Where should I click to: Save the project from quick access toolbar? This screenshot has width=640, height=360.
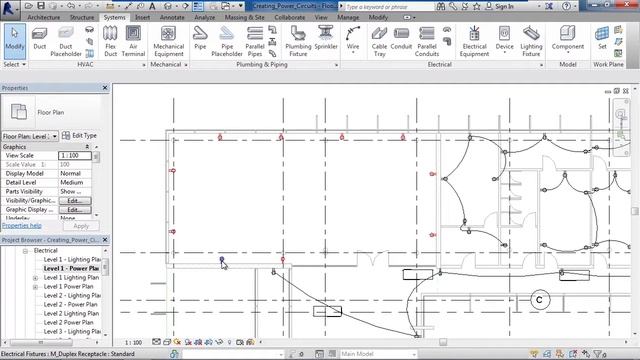(x=41, y=6)
